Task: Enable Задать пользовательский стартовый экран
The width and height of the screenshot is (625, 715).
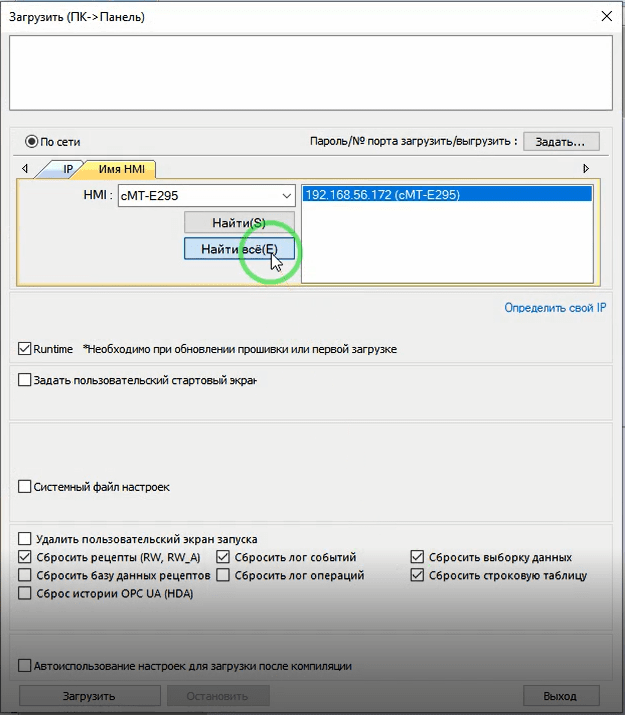Action: 25,380
